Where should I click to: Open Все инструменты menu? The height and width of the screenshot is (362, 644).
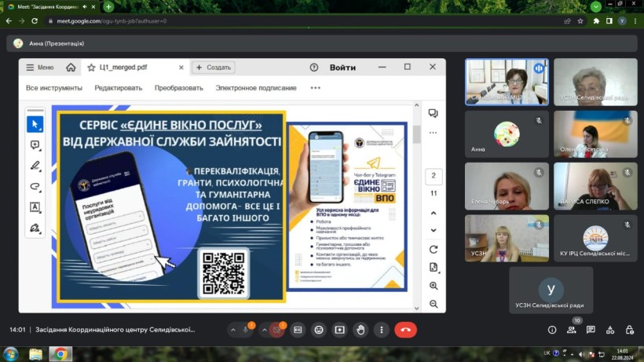[x=54, y=88]
